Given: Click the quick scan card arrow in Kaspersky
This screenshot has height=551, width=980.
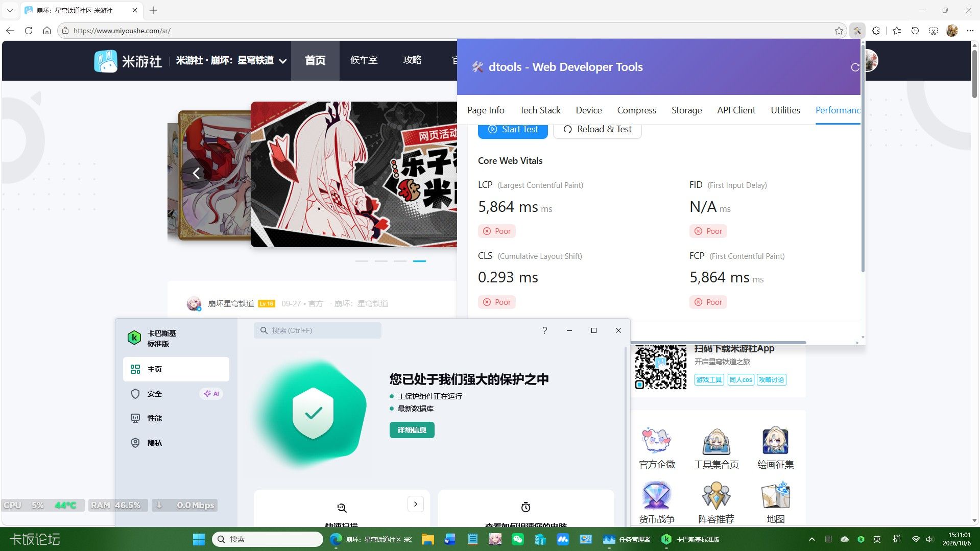Looking at the screenshot, I should click(416, 504).
